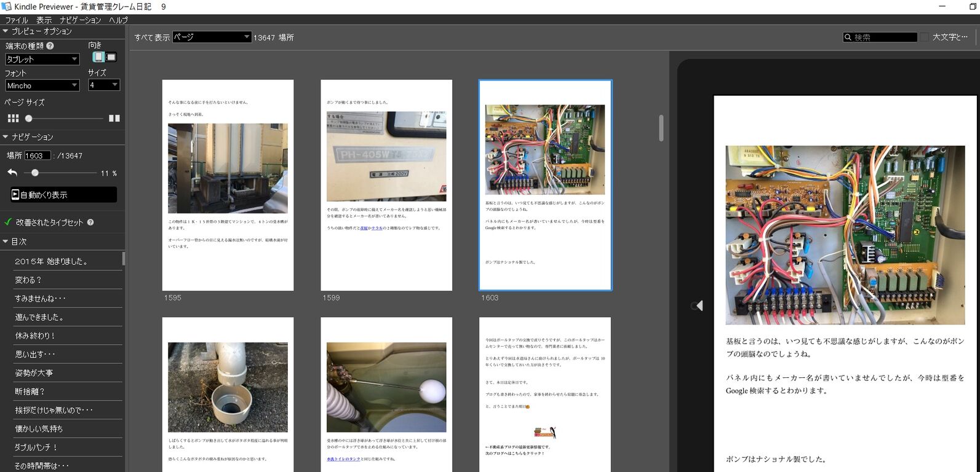Toggle the 大文字と… case-sensitive checkbox
This screenshot has width=980, height=472.
924,37
